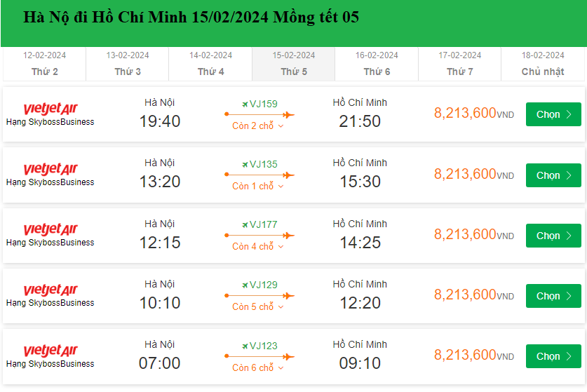
Task: Click the Vietjet Air logo for flight VJ159
Action: click(50, 109)
